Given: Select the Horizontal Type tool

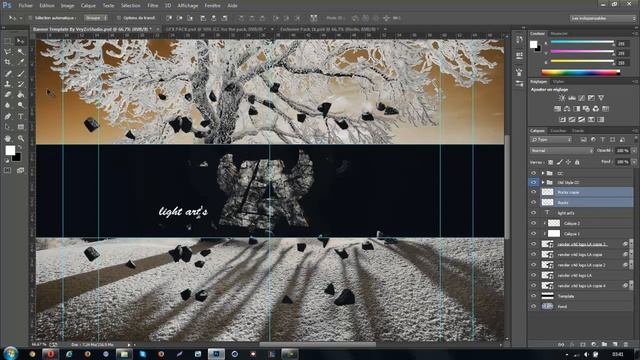Looking at the screenshot, I should click(20, 116).
